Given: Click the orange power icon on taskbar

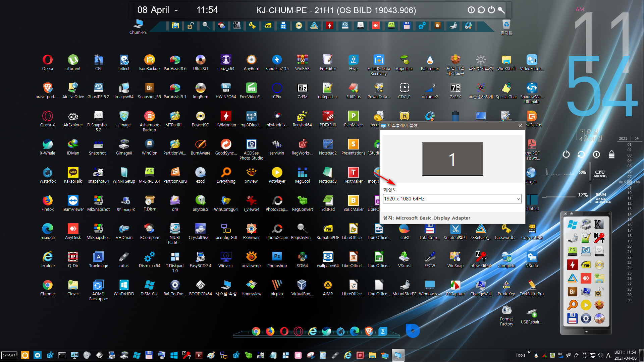Looking at the screenshot, I should click(x=25, y=355).
